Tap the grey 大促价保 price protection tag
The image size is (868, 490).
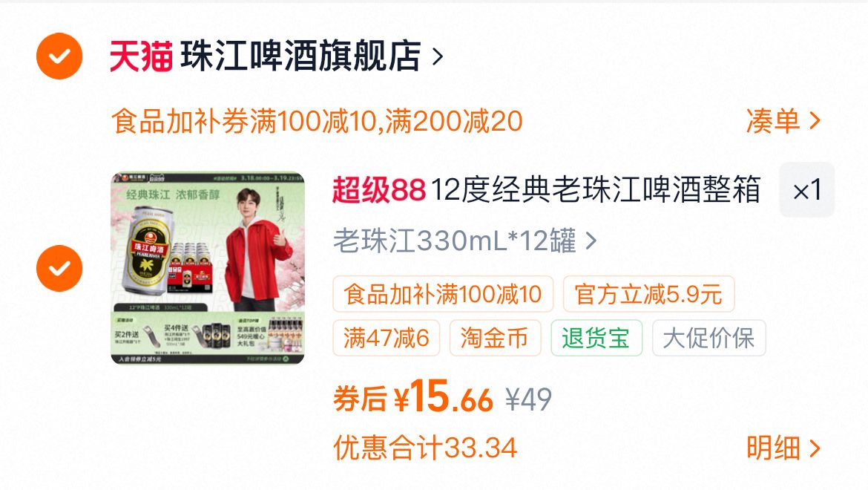pos(708,338)
